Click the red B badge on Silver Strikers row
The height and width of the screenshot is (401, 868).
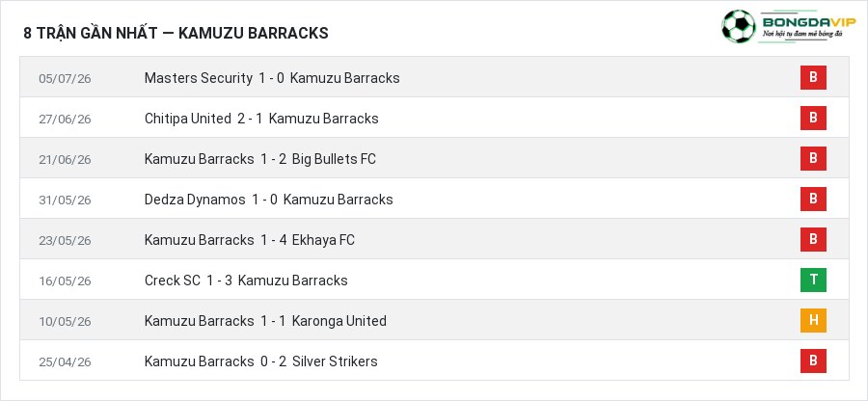point(813,361)
